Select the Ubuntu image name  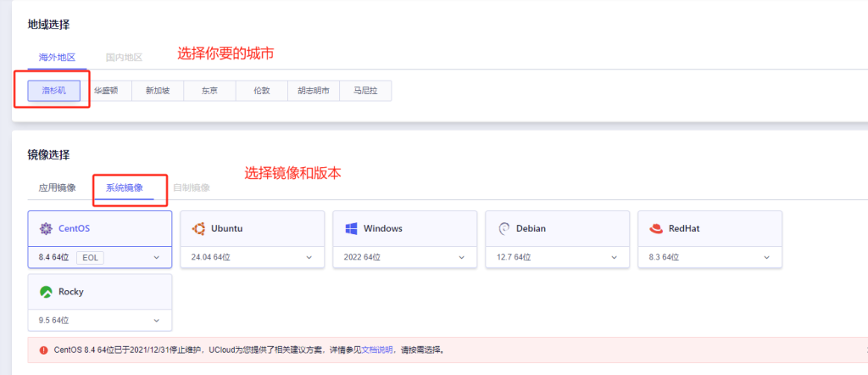[227, 228]
